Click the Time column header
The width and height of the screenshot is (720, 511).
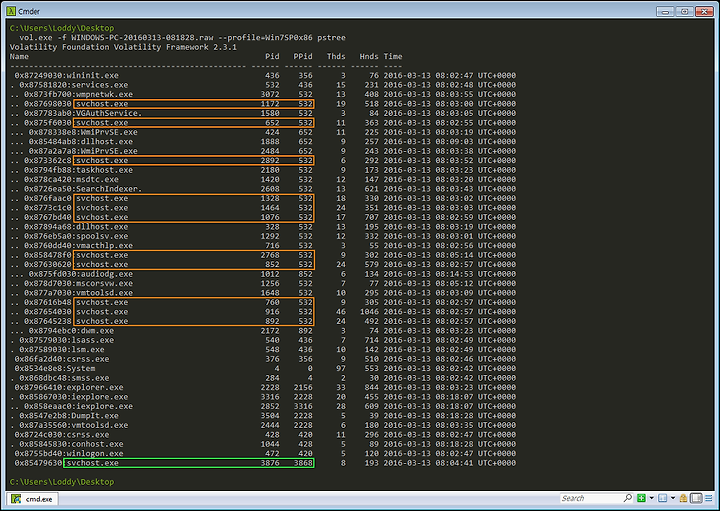point(393,56)
